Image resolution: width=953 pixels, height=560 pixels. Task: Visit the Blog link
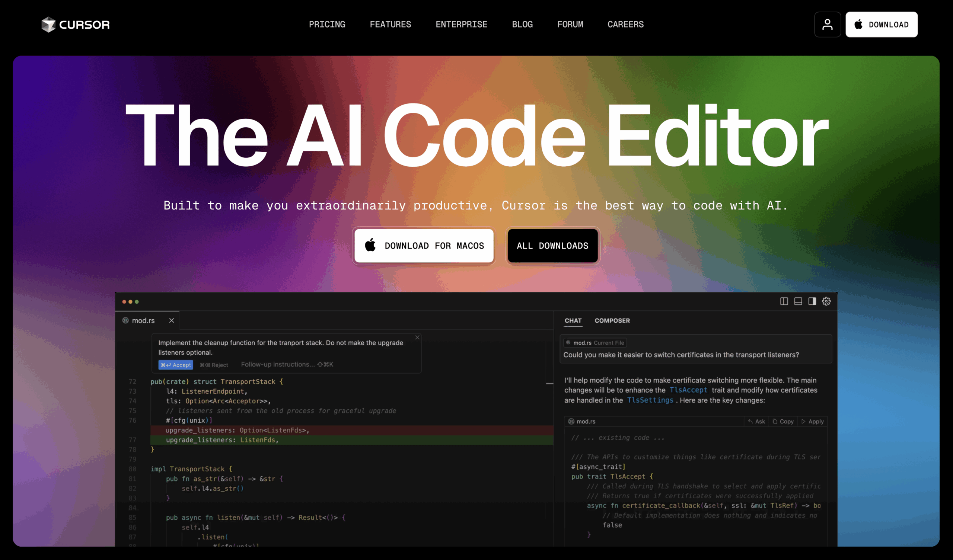click(x=522, y=25)
